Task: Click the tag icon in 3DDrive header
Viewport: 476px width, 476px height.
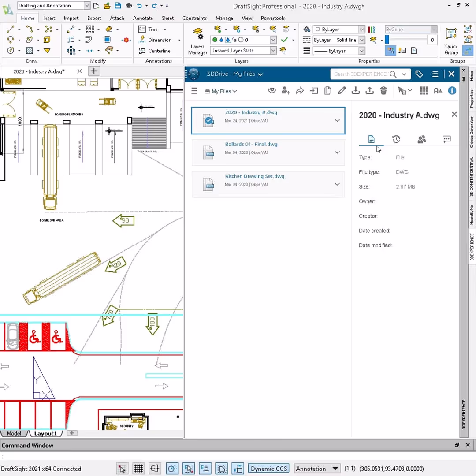Action: coord(419,74)
